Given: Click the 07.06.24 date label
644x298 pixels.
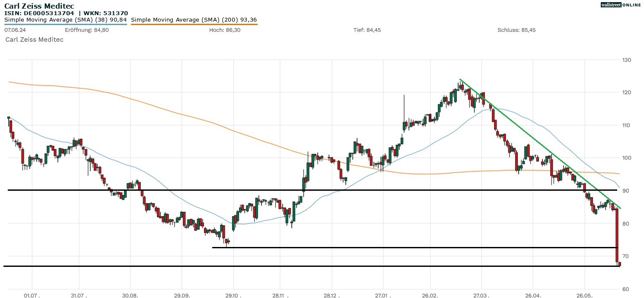Looking at the screenshot, I should [14, 30].
